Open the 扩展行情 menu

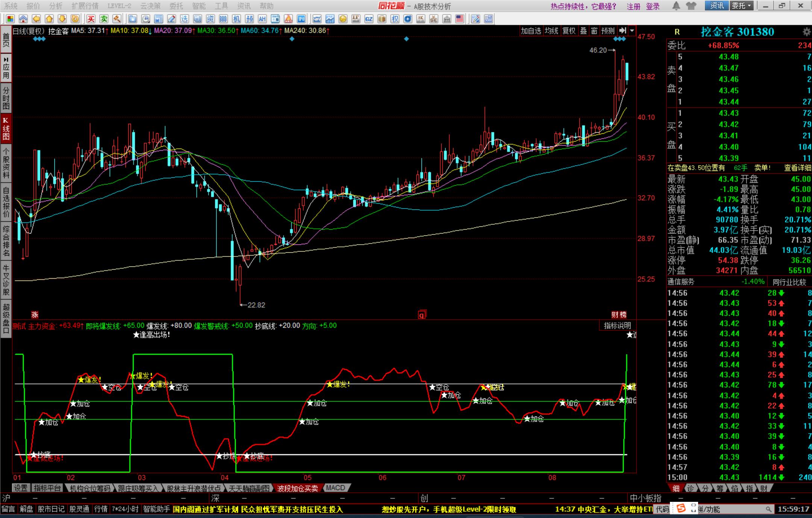click(85, 6)
